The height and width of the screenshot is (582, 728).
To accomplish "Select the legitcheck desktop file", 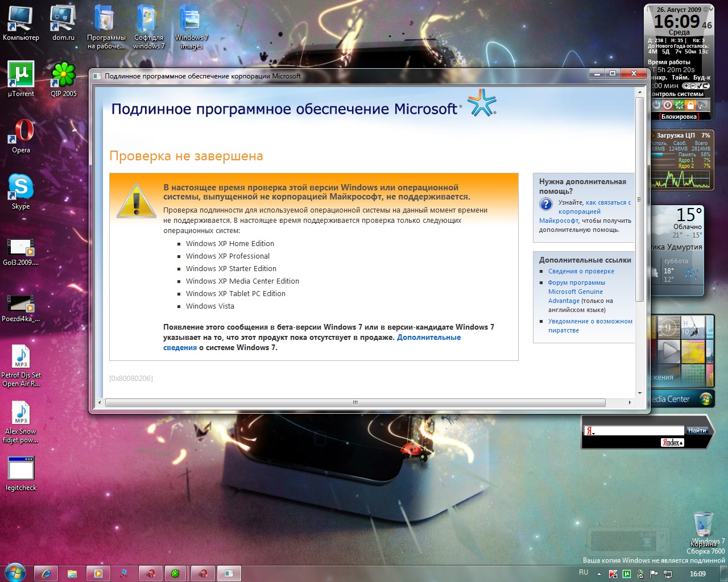I will (21, 473).
